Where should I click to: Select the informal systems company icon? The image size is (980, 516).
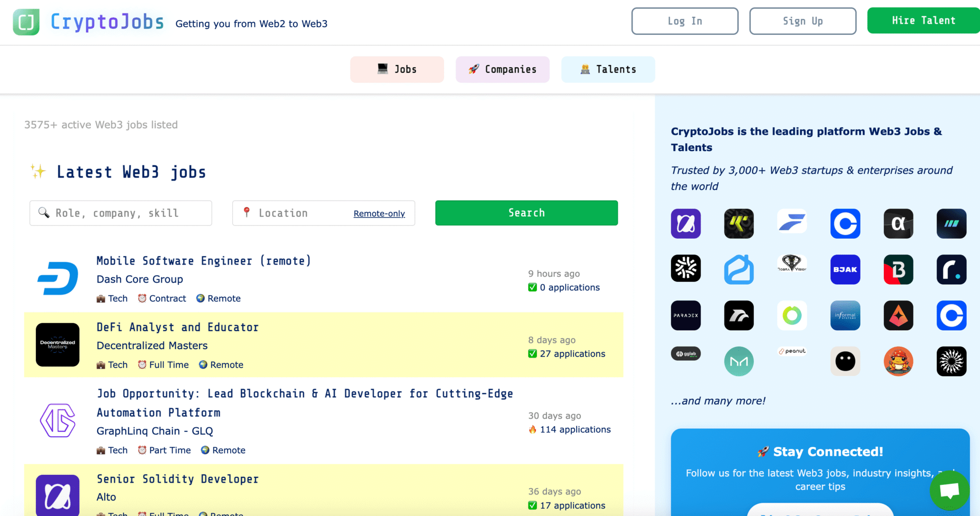click(845, 316)
